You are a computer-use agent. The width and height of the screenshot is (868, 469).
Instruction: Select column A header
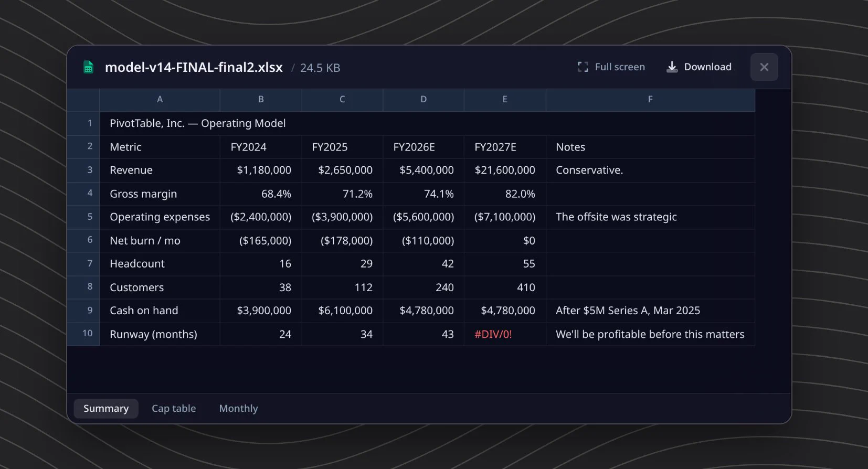[160, 100]
